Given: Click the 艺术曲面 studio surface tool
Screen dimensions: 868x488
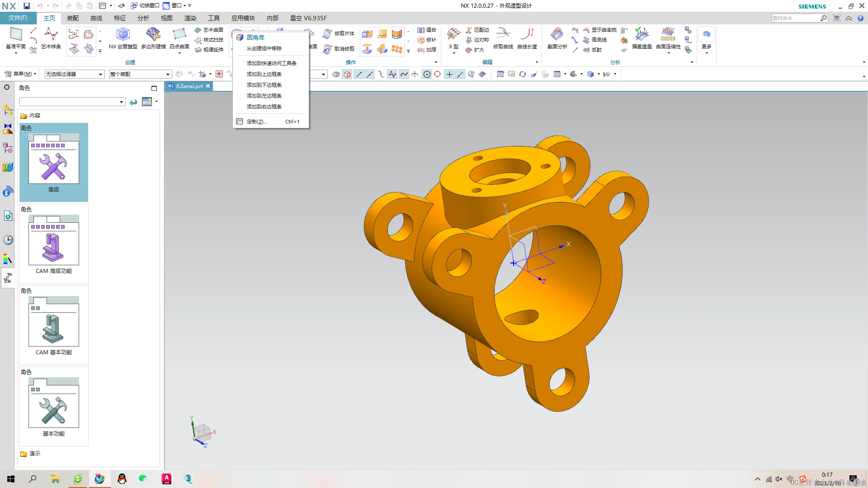Looking at the screenshot, I should pos(209,30).
